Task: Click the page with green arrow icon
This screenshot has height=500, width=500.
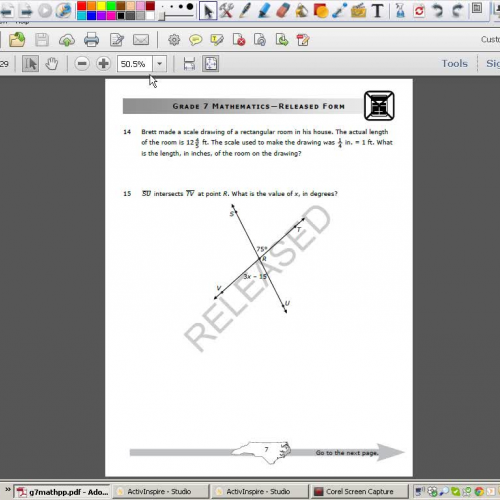Action: tap(282, 40)
